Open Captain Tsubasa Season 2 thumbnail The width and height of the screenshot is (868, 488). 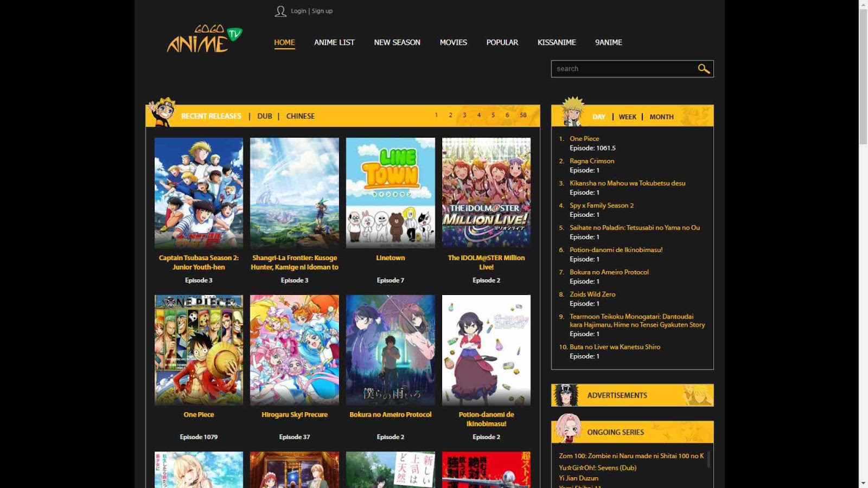[x=199, y=193]
